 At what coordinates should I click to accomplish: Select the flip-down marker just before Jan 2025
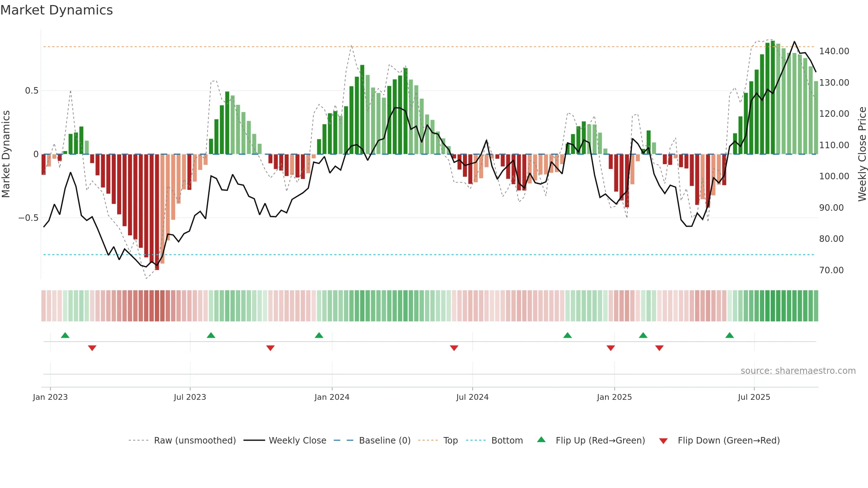point(611,348)
